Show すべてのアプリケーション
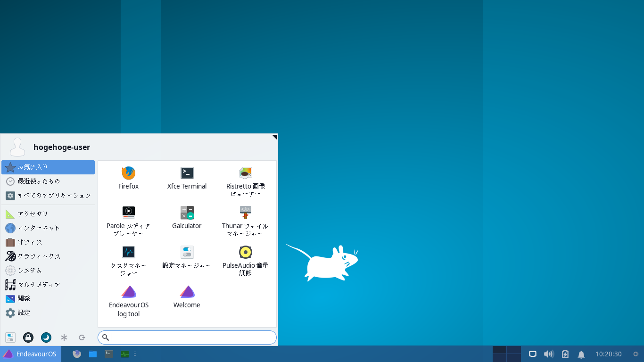The height and width of the screenshot is (362, 644). click(x=48, y=196)
